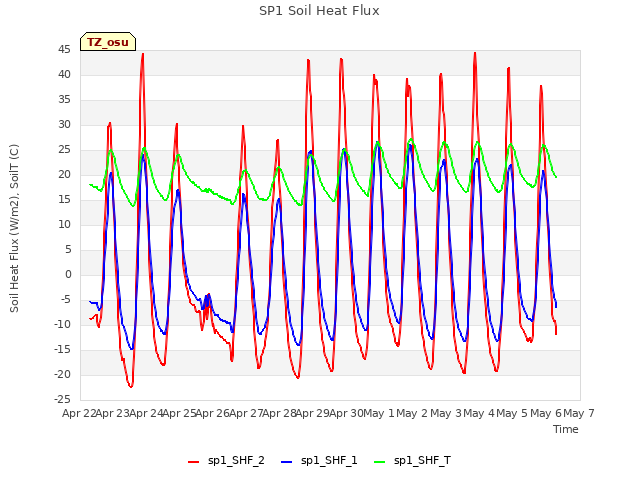Screen dimensions: 640x480
Task: Click the Time x-axis label
Action: [x=566, y=429]
